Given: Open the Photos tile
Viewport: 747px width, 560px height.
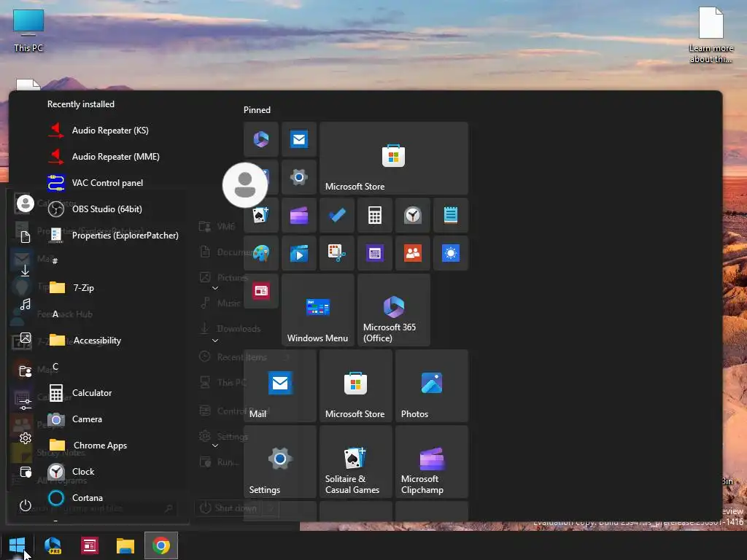Looking at the screenshot, I should click(432, 386).
